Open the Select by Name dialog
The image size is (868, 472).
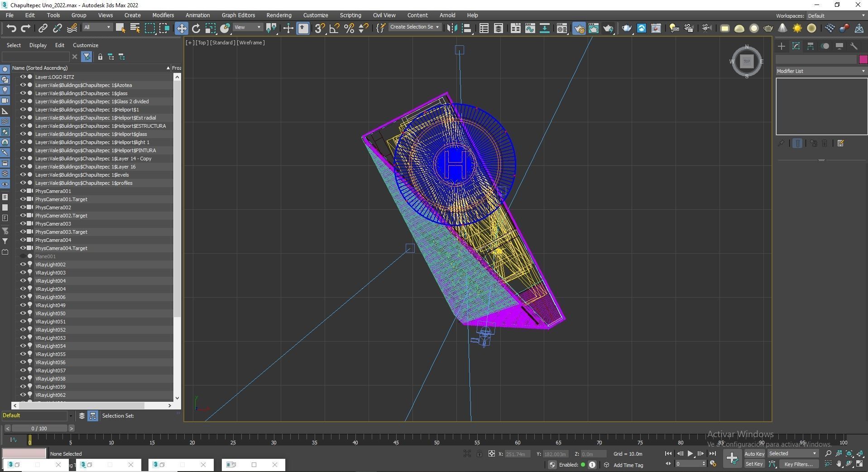coord(135,28)
